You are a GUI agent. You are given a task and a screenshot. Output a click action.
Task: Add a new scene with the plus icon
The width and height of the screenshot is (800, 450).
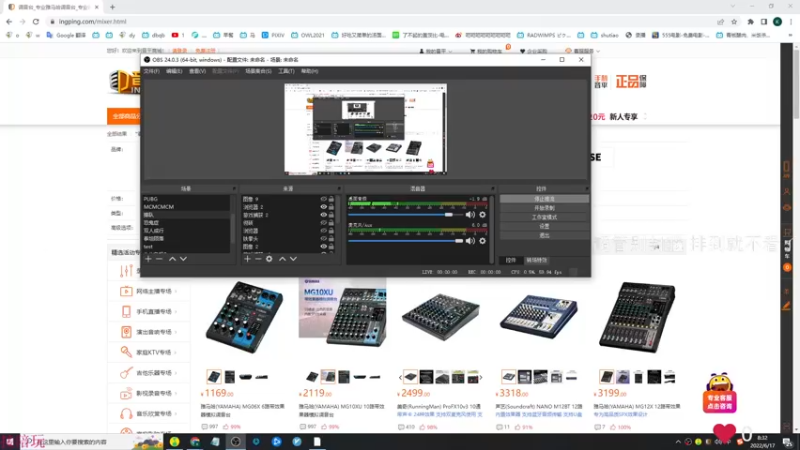[x=148, y=259]
